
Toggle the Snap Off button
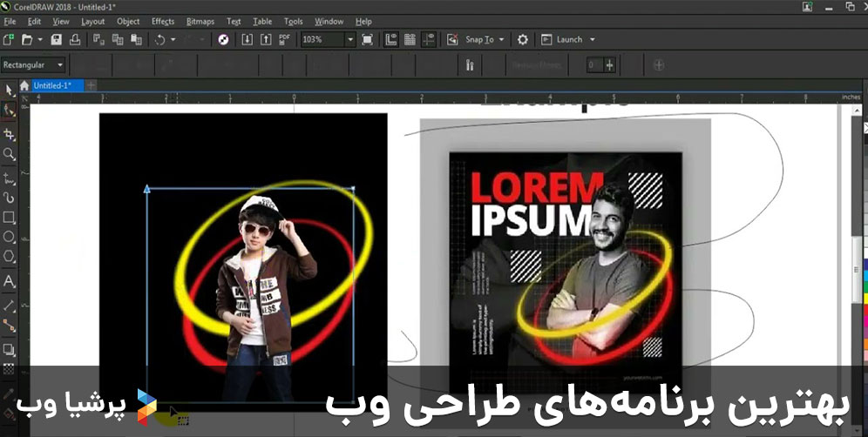tap(452, 39)
